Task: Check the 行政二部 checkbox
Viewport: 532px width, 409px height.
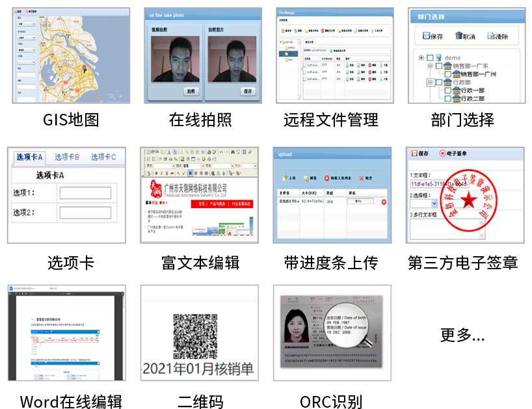Action: point(447,99)
